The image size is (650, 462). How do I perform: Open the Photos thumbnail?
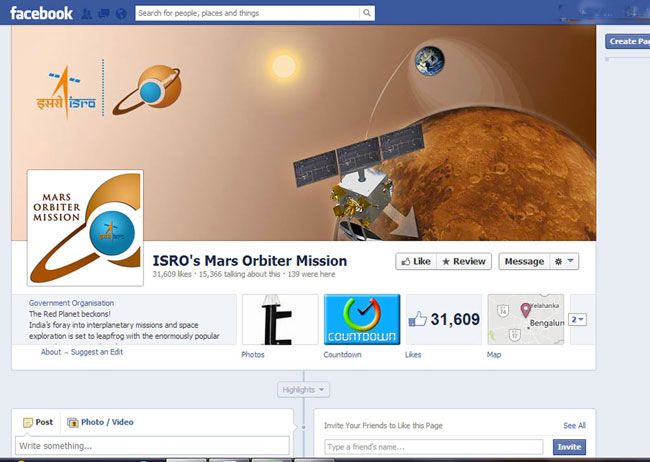coord(280,319)
